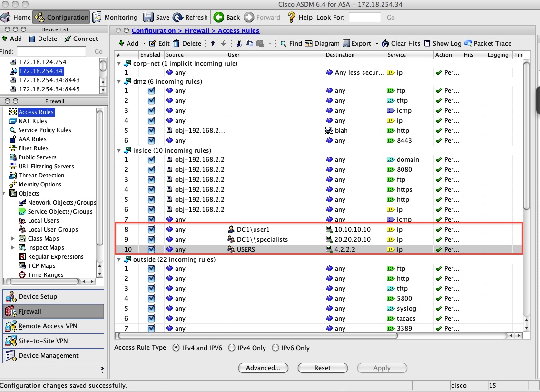Image resolution: width=540 pixels, height=392 pixels.
Task: Click the Reset button
Action: point(323,368)
